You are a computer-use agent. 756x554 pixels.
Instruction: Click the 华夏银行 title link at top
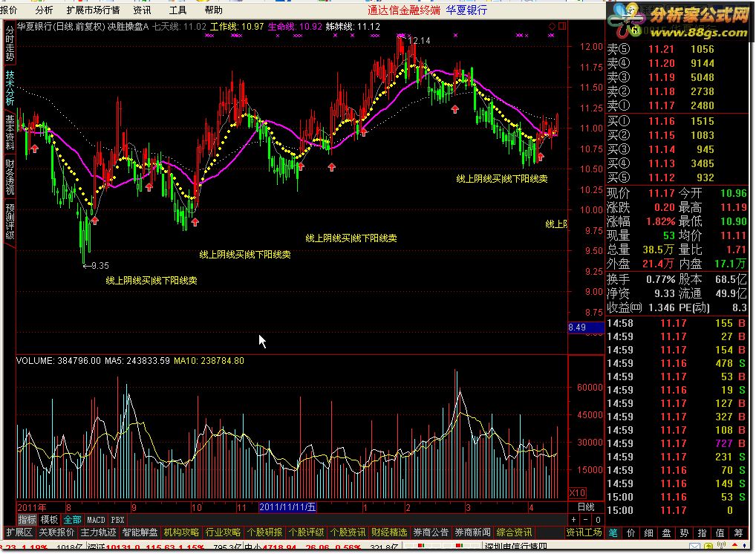pos(466,10)
